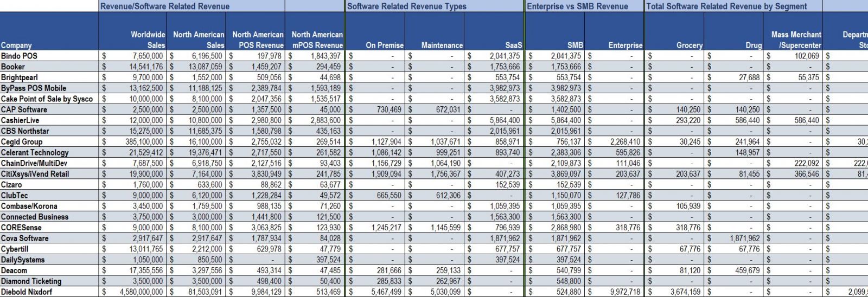This screenshot has width=868, height=297.
Task: Select the North American POS Revenue header
Action: click(x=257, y=40)
